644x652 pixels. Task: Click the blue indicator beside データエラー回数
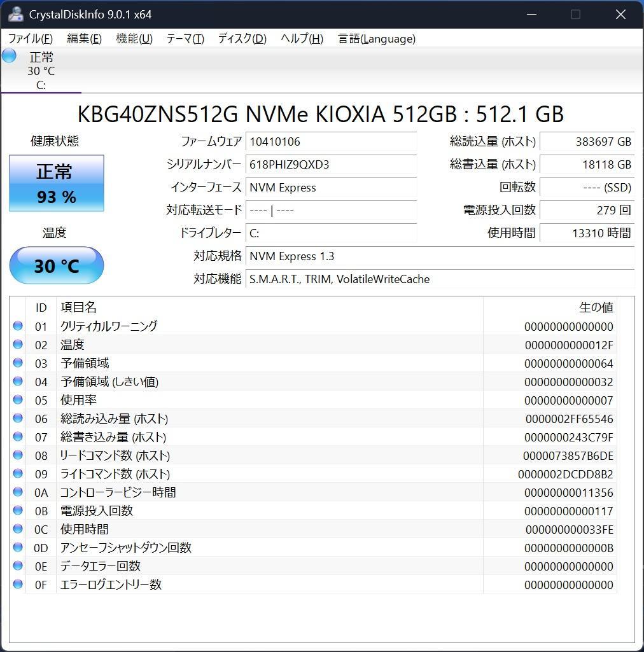coord(18,565)
